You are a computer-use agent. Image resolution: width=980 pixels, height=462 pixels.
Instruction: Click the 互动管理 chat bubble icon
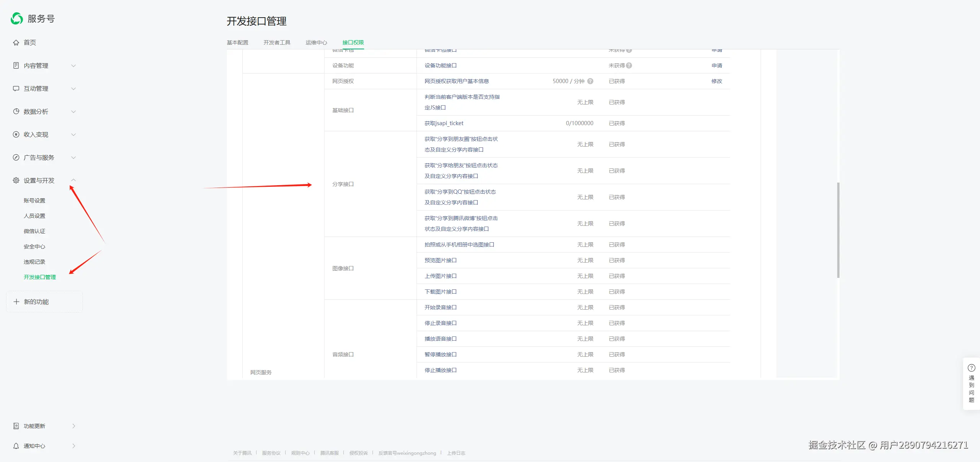16,88
